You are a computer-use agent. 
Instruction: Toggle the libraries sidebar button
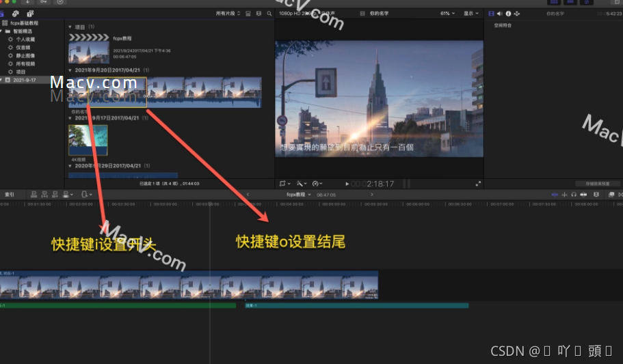pos(1,14)
